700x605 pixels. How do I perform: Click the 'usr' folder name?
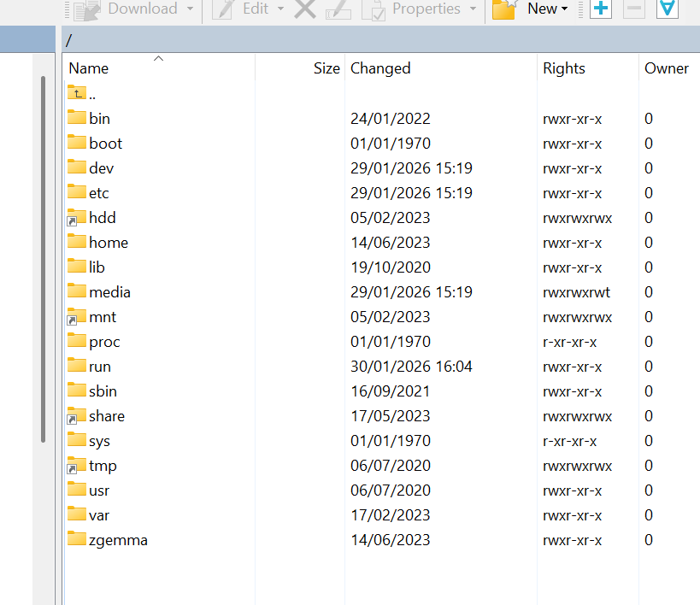[x=98, y=490]
